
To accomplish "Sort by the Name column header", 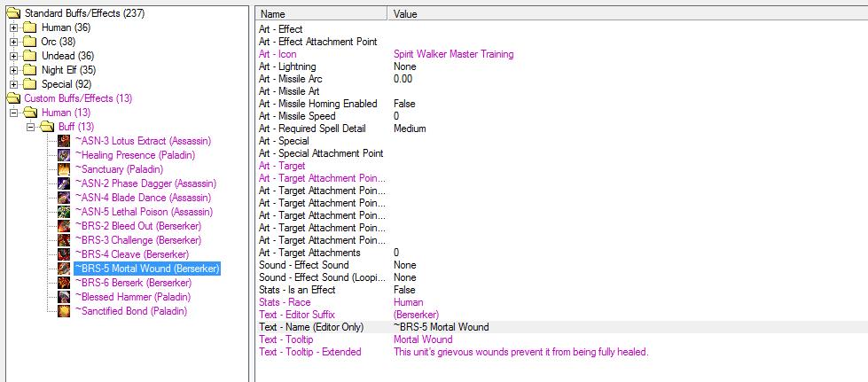I will (322, 14).
